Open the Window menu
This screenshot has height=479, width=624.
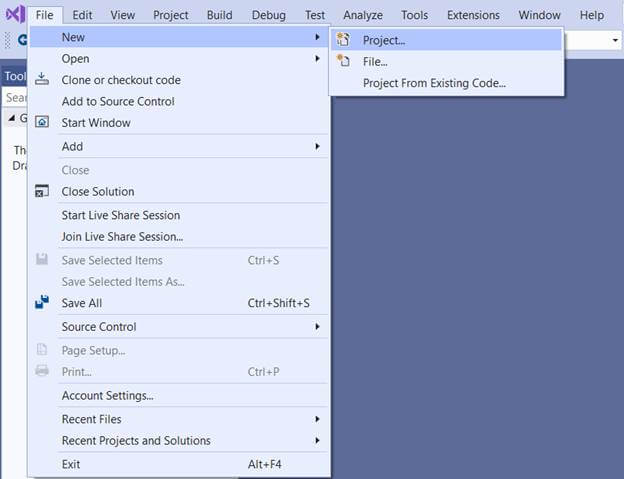point(539,15)
